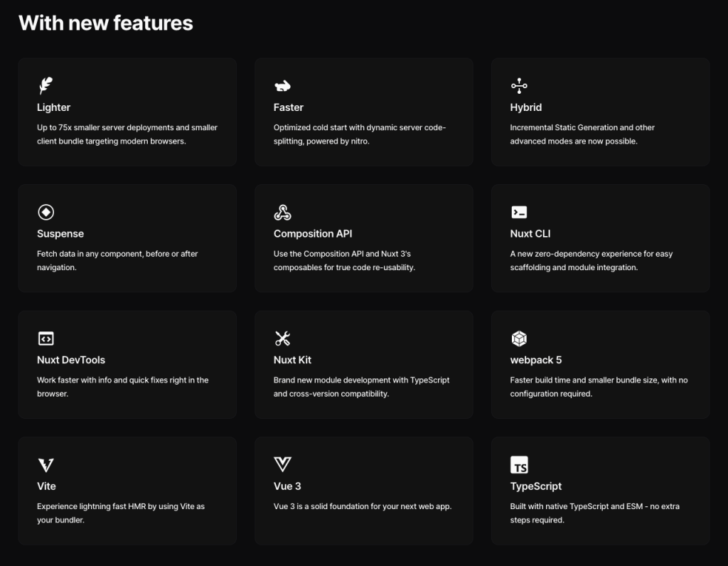
Task: Click the code brackets icon above Nuxt DevTools
Action: 46,338
